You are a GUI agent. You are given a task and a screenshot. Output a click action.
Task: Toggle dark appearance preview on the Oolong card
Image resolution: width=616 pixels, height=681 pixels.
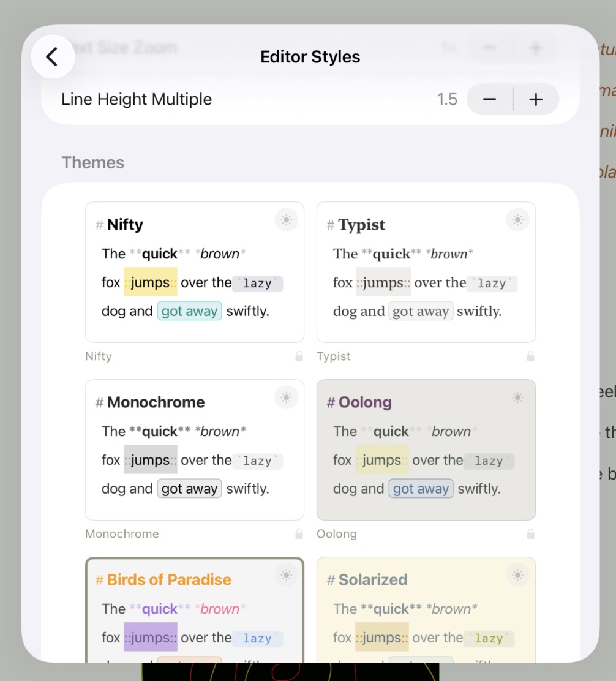(517, 397)
